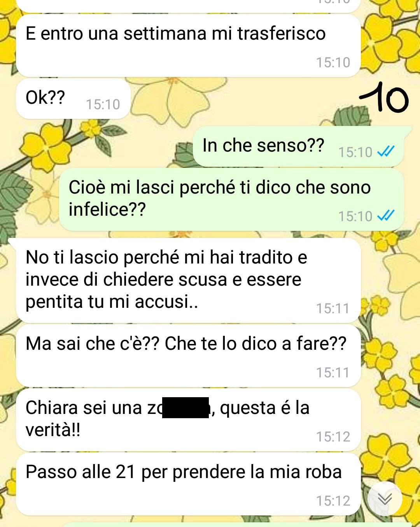Click the 15:11 timestamp under "Che te lo dico a fare??"

(x=333, y=372)
